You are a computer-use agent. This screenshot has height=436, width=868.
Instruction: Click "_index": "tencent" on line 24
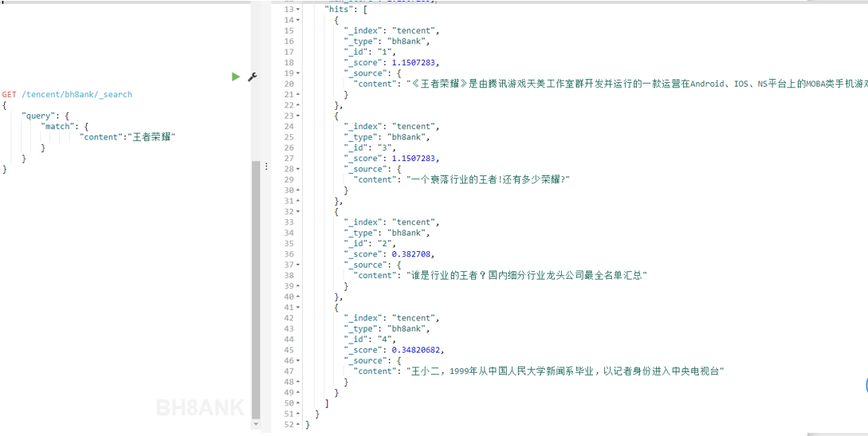pos(391,126)
